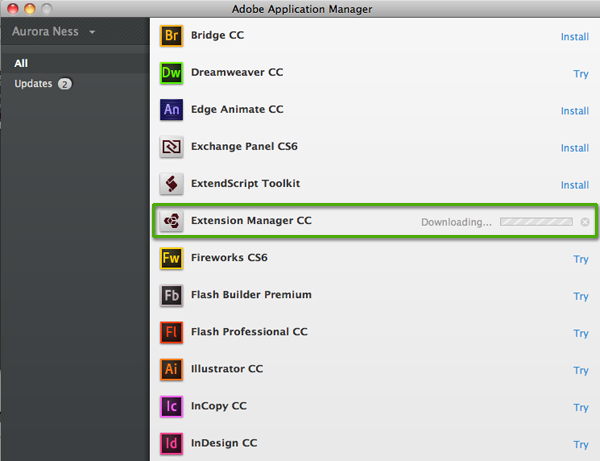Try Dreamweaver CC

click(x=581, y=74)
